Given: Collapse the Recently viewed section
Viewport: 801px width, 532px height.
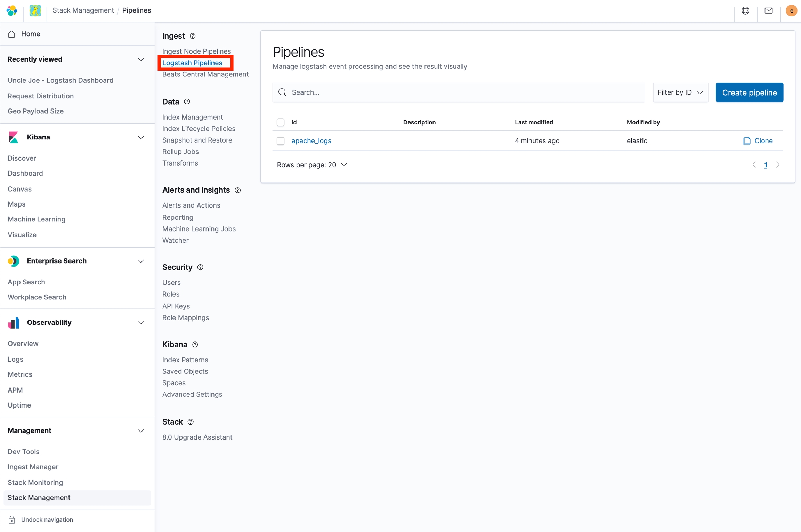Looking at the screenshot, I should (141, 59).
